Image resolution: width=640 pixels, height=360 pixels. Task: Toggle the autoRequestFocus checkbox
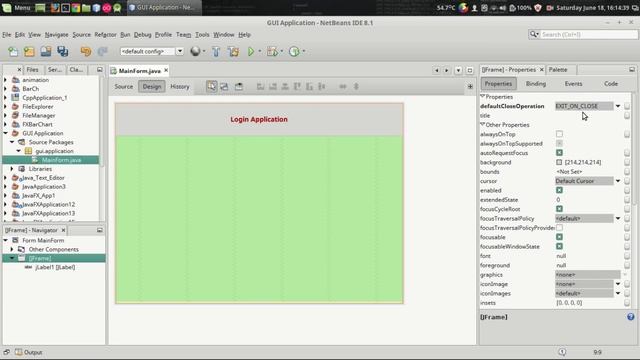(559, 153)
